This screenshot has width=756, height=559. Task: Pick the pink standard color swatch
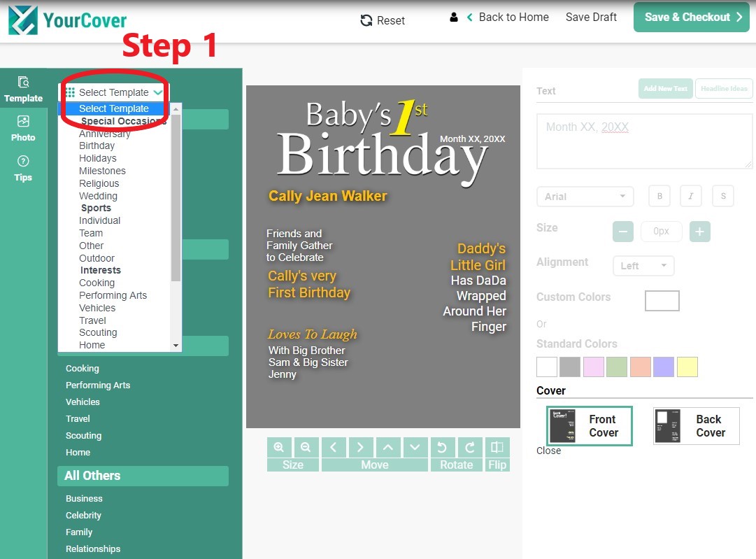point(594,367)
